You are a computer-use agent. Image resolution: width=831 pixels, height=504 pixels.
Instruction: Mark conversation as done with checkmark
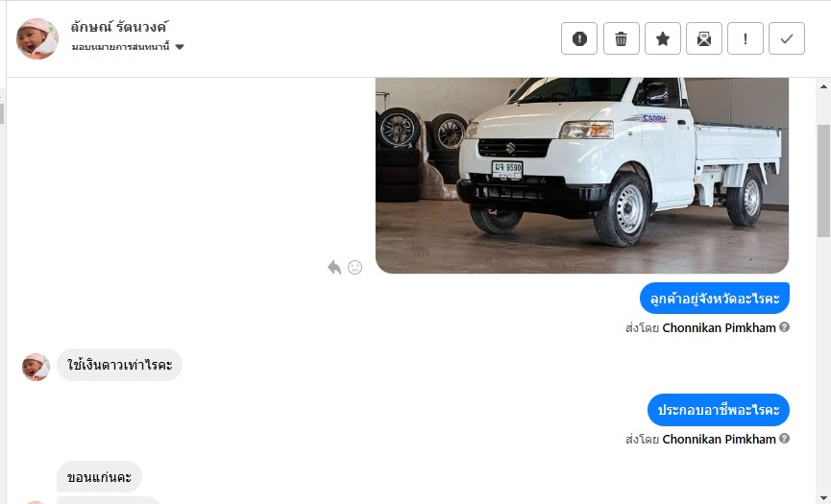pyautogui.click(x=787, y=38)
